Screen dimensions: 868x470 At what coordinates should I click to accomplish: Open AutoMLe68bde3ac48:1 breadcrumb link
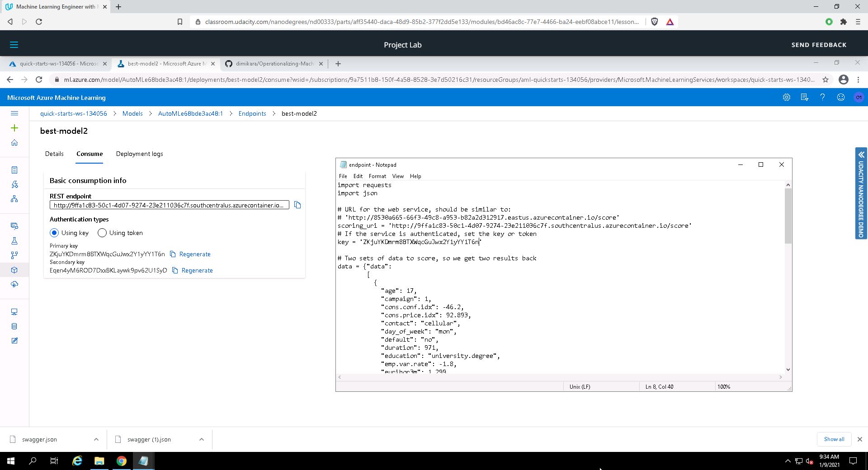tap(190, 113)
